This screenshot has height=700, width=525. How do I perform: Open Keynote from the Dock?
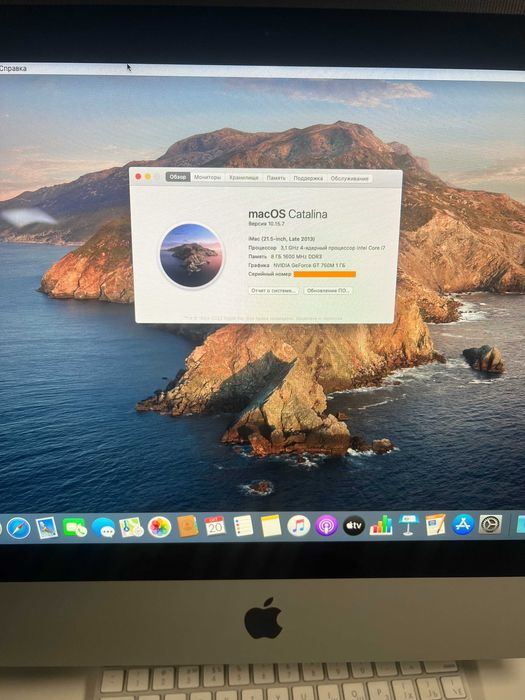point(408,525)
